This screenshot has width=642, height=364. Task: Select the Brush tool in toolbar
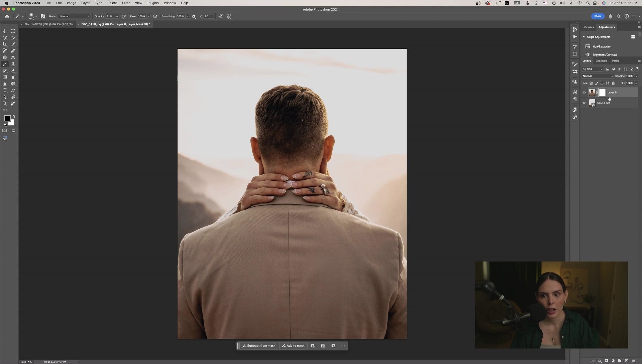pyautogui.click(x=5, y=64)
